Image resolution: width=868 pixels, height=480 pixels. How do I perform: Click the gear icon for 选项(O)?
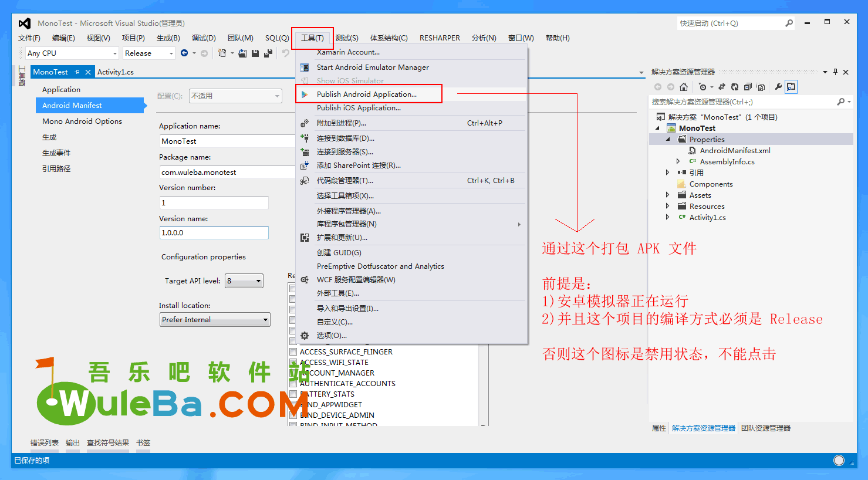(x=305, y=336)
